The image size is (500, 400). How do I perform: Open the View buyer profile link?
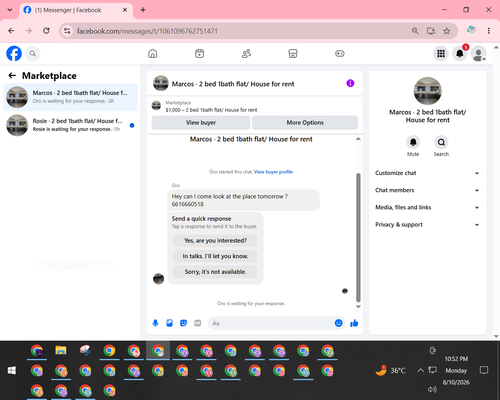point(273,172)
